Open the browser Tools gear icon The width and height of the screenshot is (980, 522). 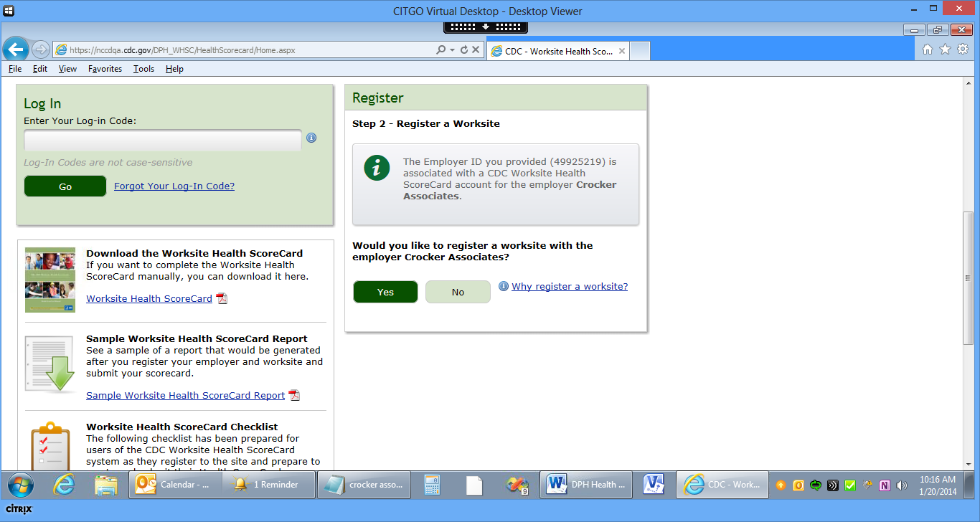point(963,49)
